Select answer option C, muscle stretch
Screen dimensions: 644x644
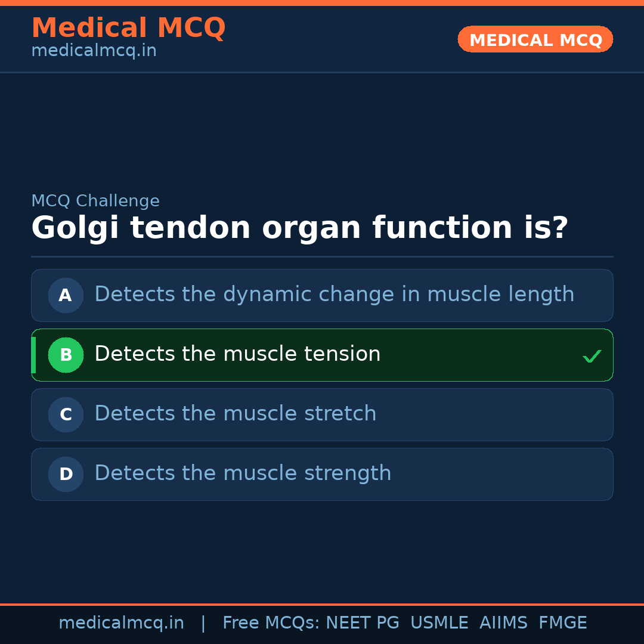point(322,414)
